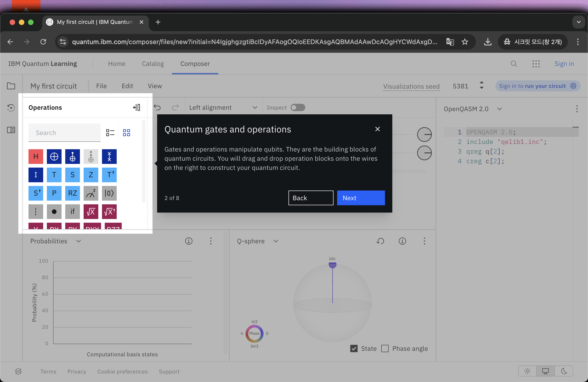Image resolution: width=588 pixels, height=382 pixels.
Task: Click the Phase color wheel legend
Action: pos(254,334)
